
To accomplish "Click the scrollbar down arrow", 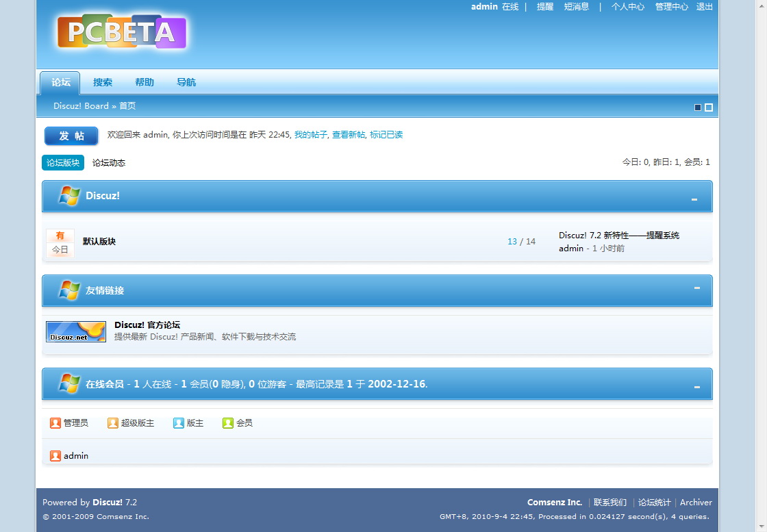I will (762, 527).
